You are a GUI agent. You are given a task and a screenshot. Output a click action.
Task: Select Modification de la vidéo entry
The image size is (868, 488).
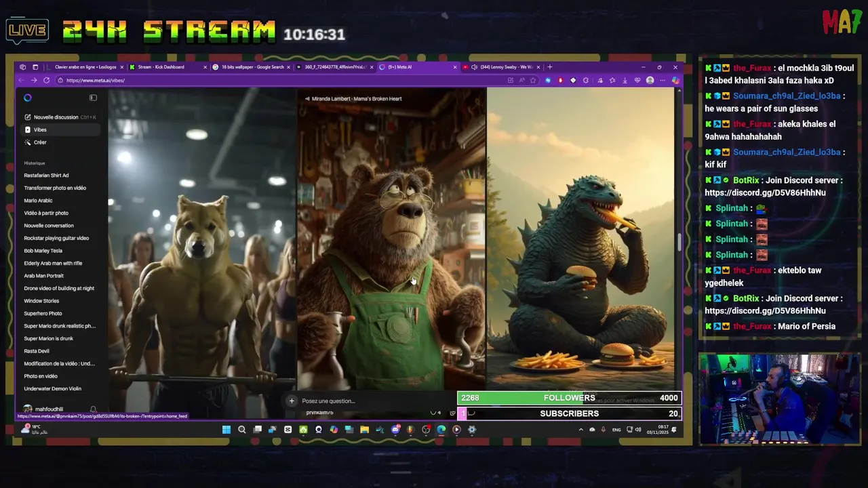(x=59, y=363)
